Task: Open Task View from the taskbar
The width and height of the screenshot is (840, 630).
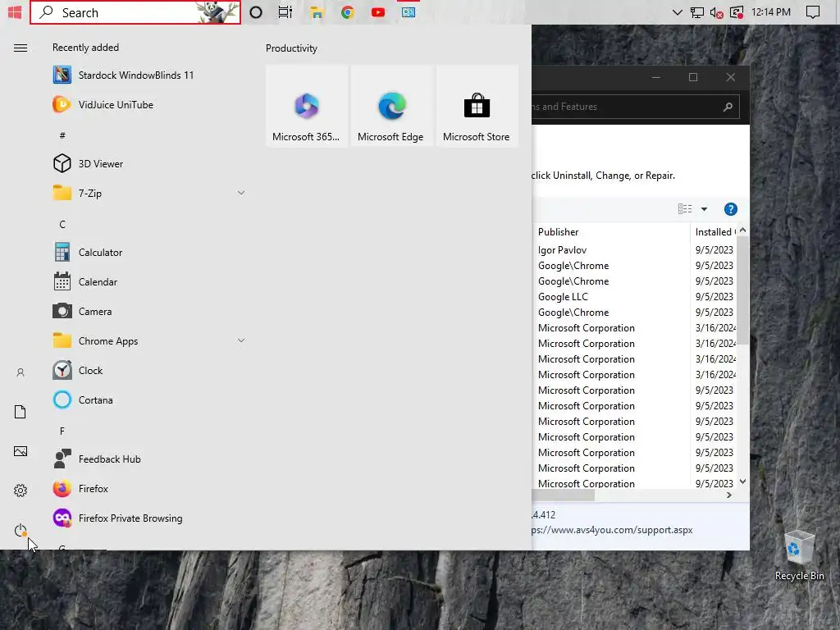Action: tap(285, 12)
